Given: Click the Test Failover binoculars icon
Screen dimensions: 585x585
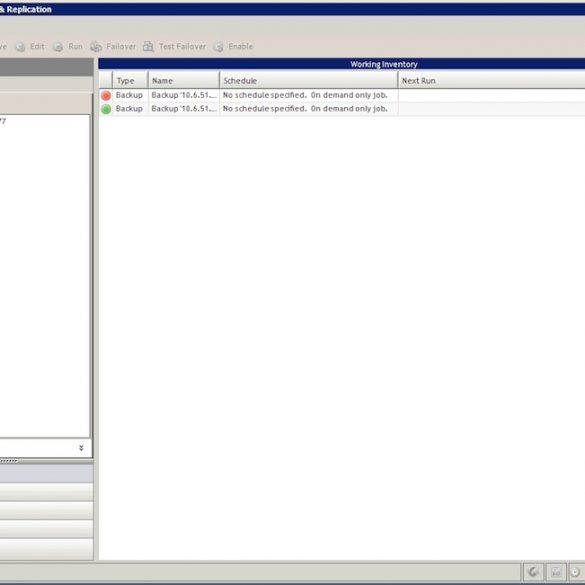Looking at the screenshot, I should [148, 47].
